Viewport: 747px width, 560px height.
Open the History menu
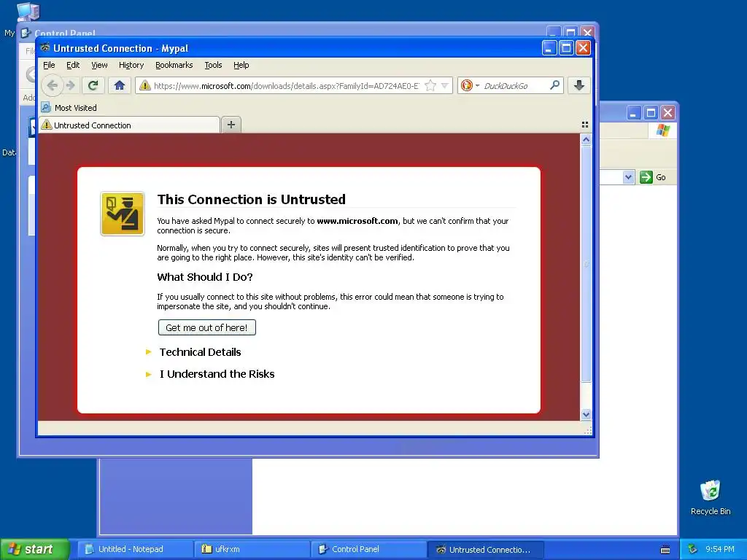131,65
